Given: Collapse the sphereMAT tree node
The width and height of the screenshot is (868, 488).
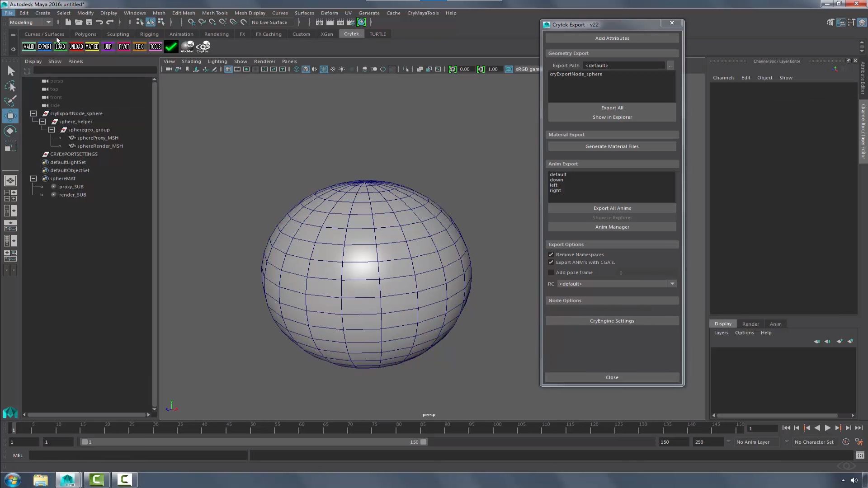Looking at the screenshot, I should (33, 178).
